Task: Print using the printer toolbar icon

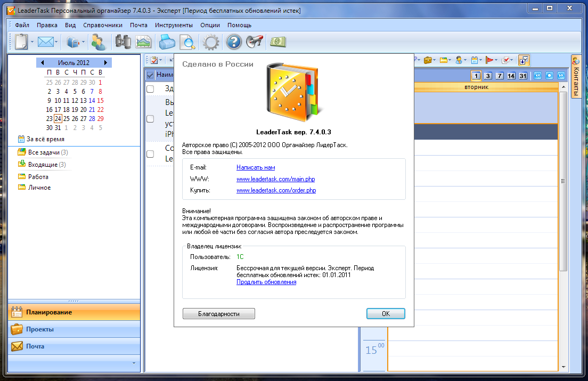Action: (x=167, y=42)
